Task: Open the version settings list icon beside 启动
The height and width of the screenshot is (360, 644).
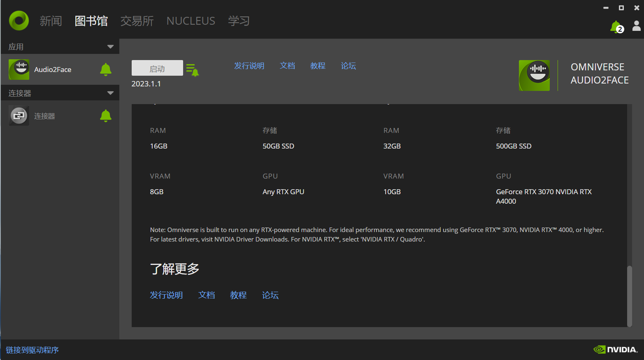Action: pos(192,70)
